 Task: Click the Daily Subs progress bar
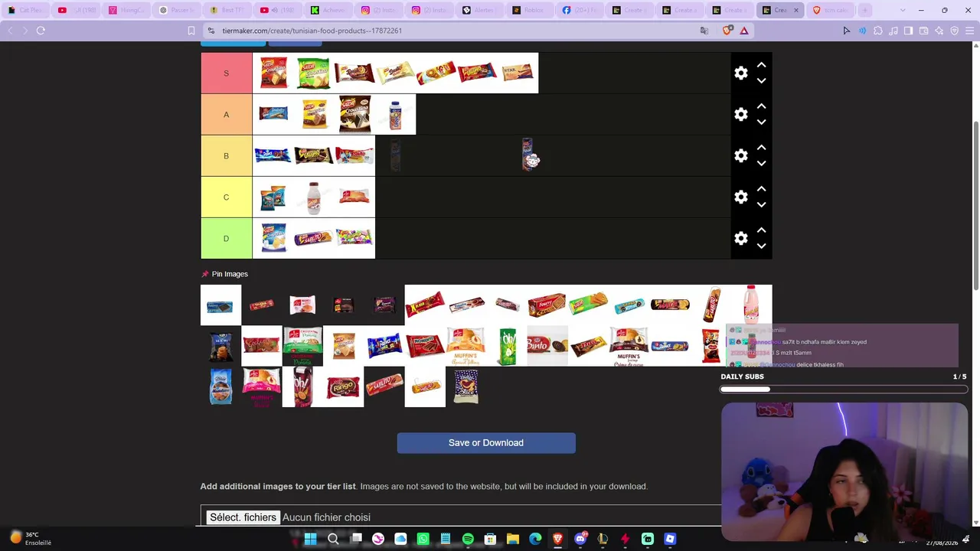tap(843, 390)
